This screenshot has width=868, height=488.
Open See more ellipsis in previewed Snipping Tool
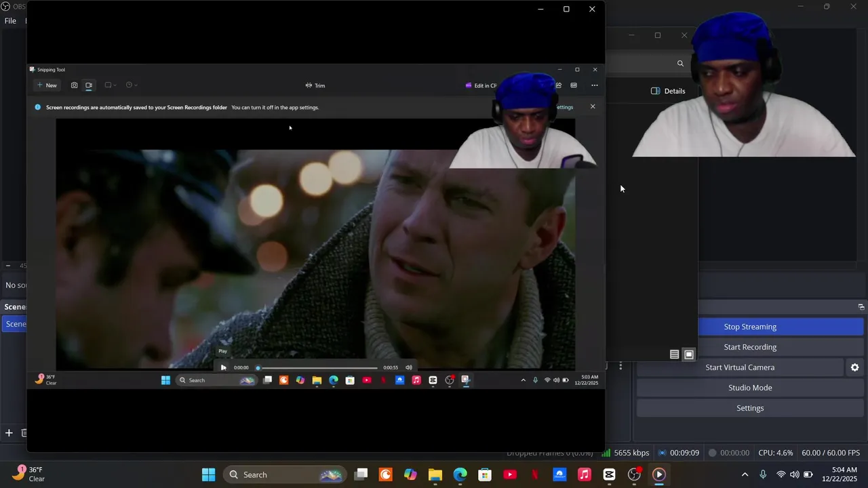[x=594, y=85]
